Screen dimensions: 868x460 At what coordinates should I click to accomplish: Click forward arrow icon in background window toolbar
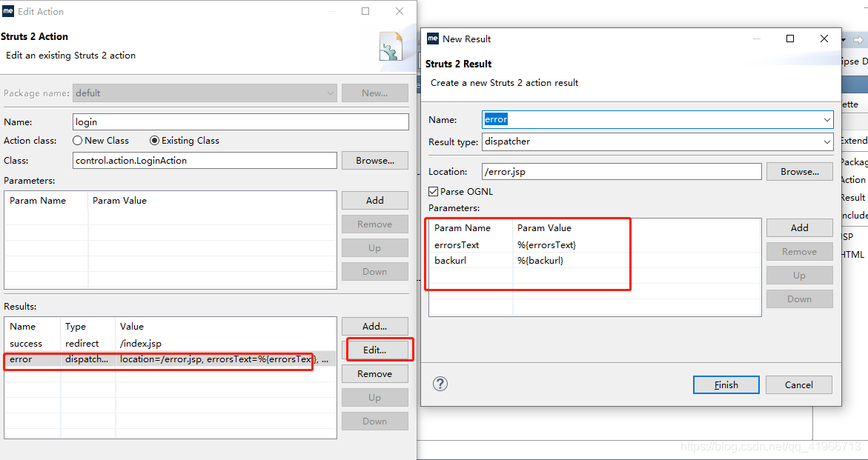click(x=858, y=40)
